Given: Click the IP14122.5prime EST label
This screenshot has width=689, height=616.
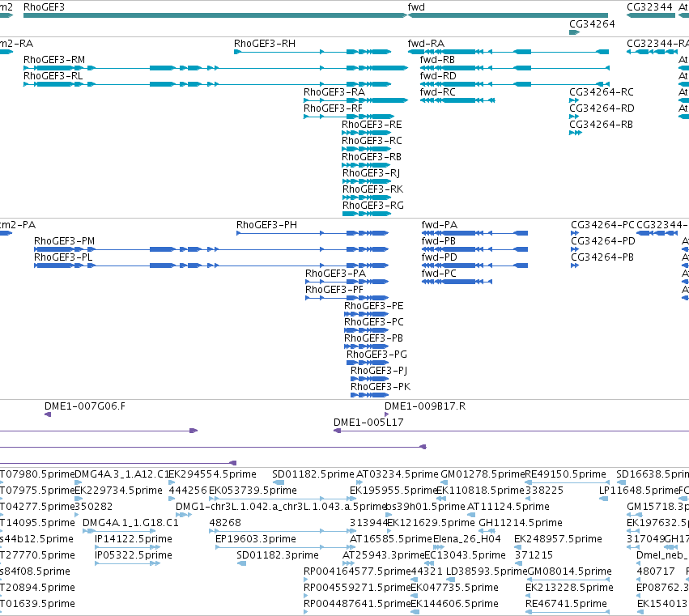Looking at the screenshot, I should (134, 540).
